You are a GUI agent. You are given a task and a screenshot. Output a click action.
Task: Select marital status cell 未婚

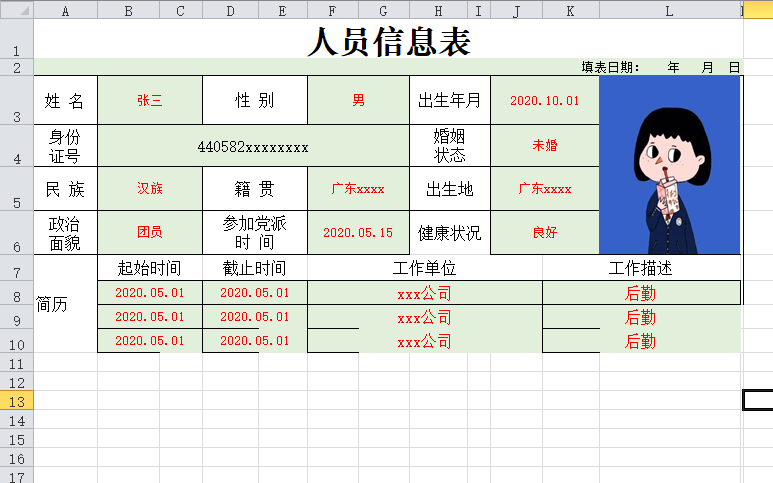click(x=545, y=146)
